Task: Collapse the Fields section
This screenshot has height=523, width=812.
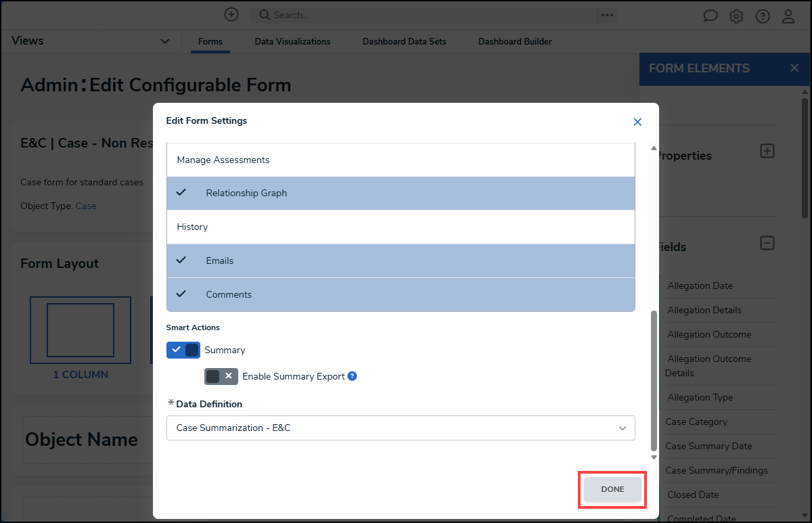Action: pos(767,243)
